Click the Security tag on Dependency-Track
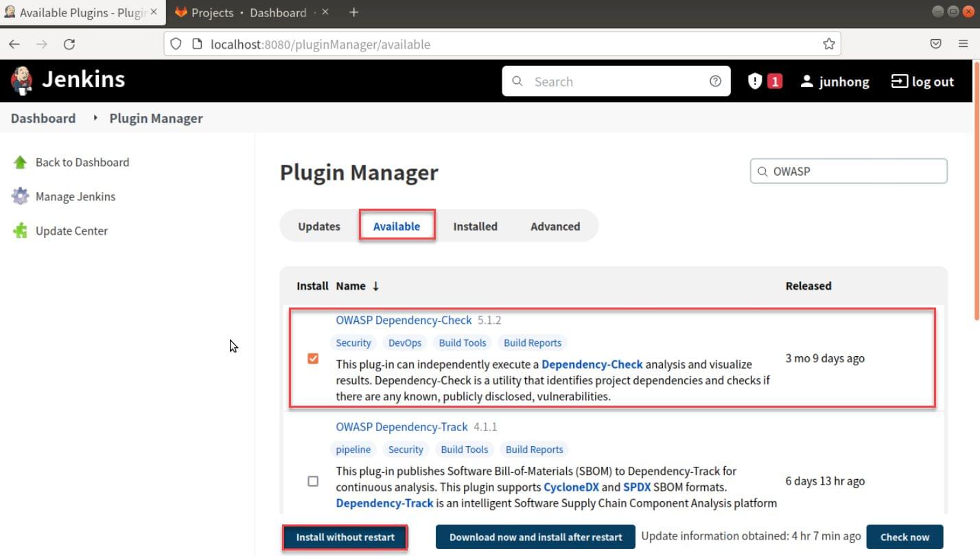 [406, 450]
